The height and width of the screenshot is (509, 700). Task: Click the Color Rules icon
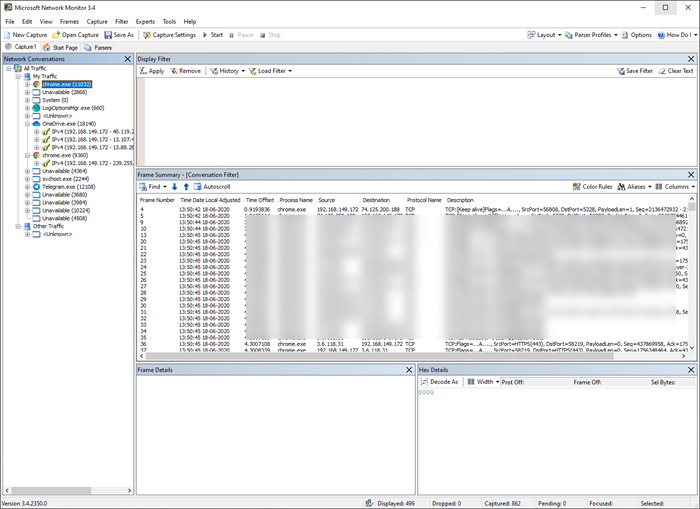point(592,186)
